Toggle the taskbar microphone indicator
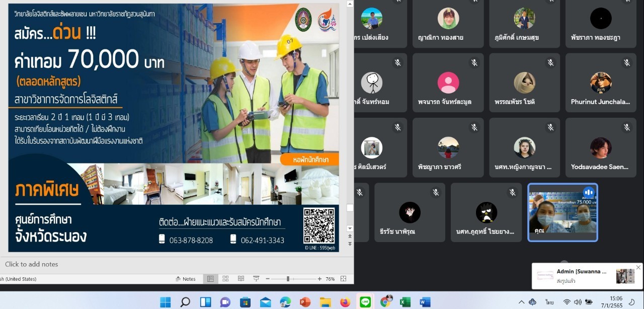Viewport: 644px width, 309px height. tap(532, 302)
